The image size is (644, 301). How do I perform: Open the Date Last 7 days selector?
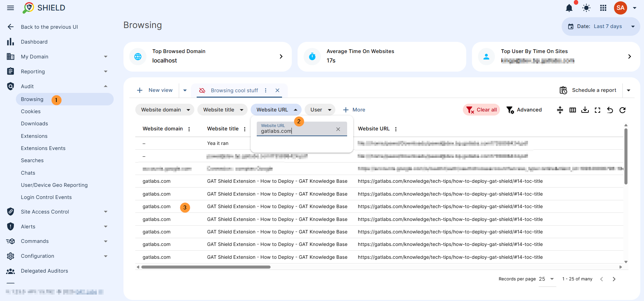pyautogui.click(x=601, y=26)
